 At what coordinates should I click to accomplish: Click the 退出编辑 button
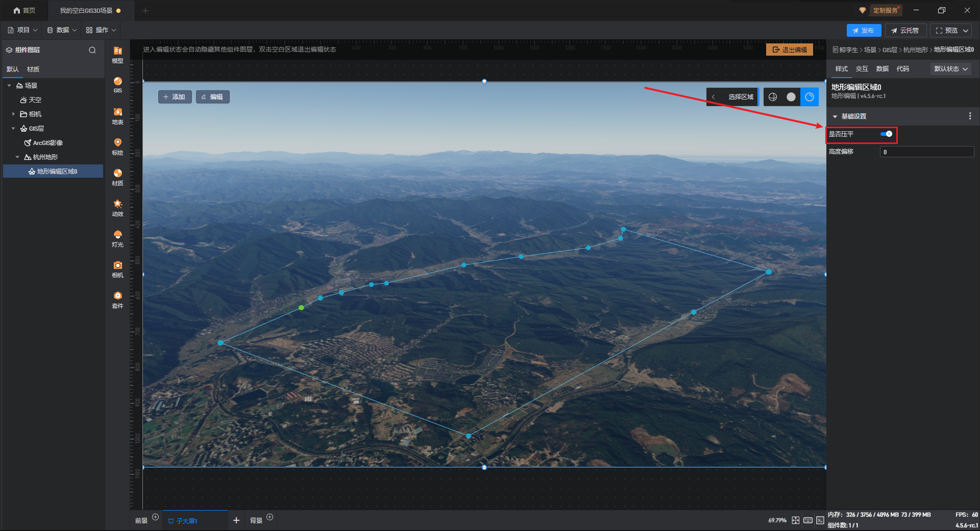790,50
